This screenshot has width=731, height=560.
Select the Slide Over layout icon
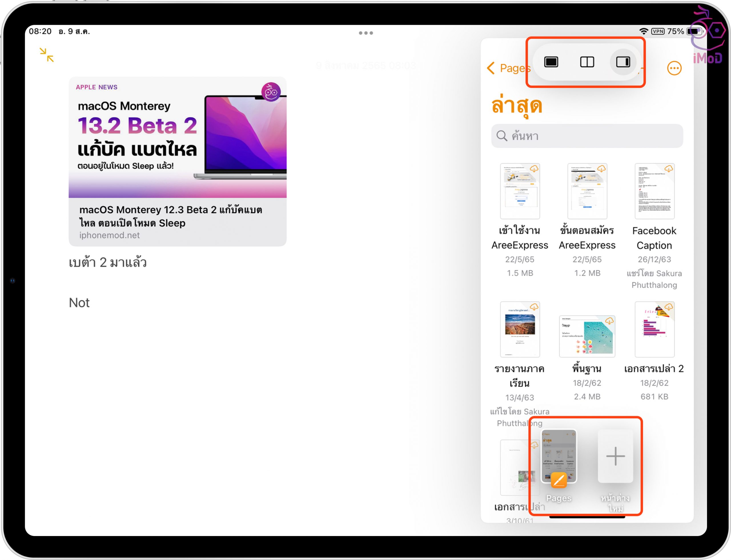[x=622, y=62]
